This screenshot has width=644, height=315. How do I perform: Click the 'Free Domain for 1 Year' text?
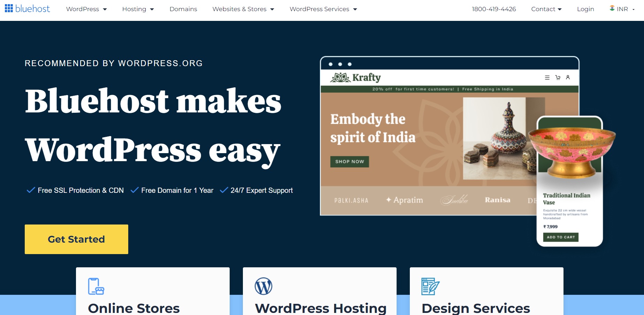pos(177,190)
